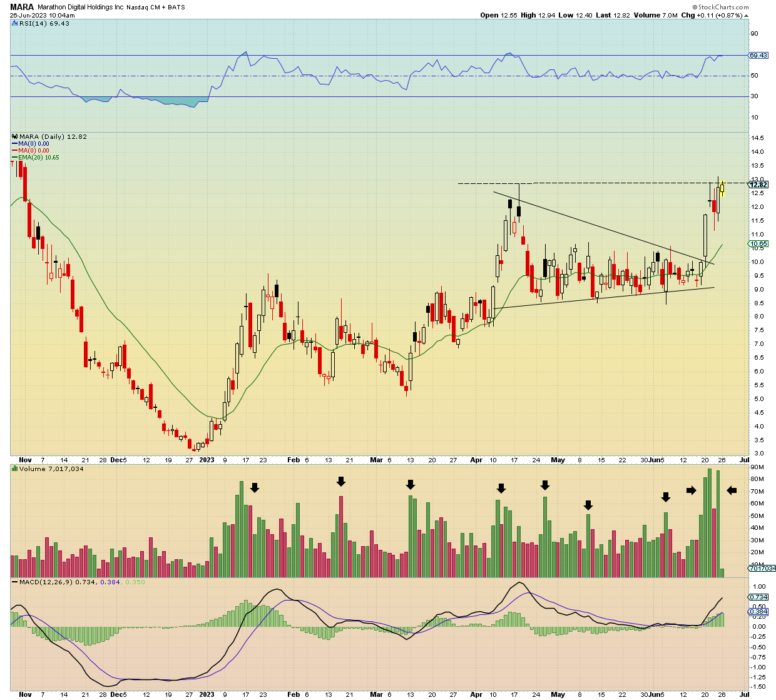Image resolution: width=776 pixels, height=700 pixels.
Task: Click the green EMA(20) legend line swatch
Action: coord(14,158)
